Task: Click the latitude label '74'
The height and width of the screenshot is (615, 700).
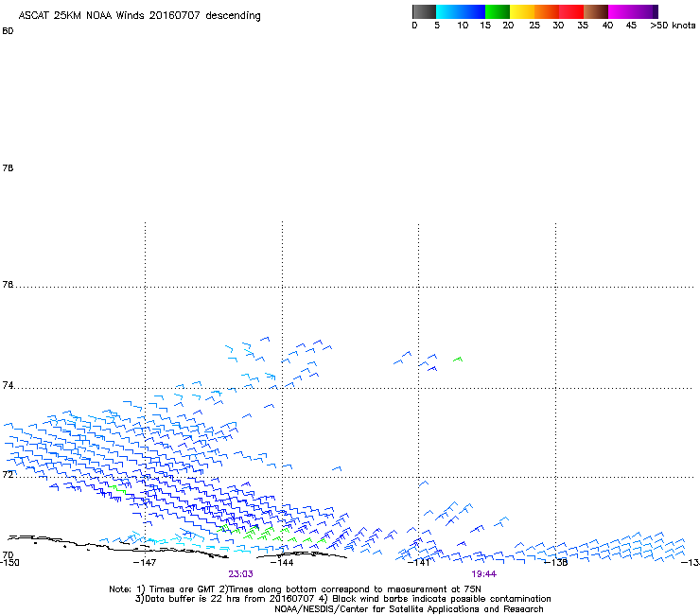Action: pos(8,385)
